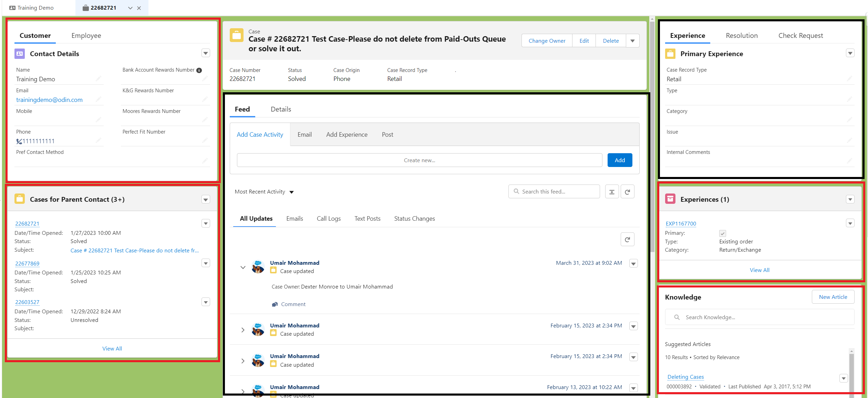This screenshot has height=398, width=868.
Task: Switch to the Resolution tab
Action: (742, 35)
